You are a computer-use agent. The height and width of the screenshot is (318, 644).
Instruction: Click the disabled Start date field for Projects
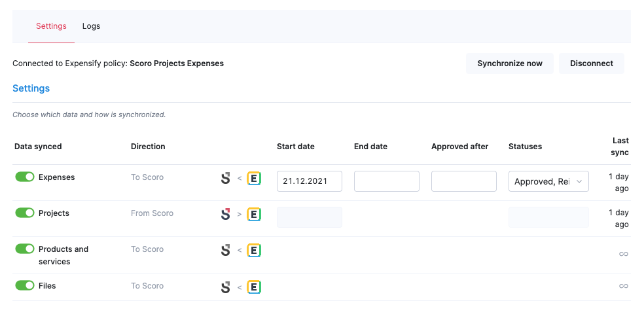pyautogui.click(x=310, y=217)
